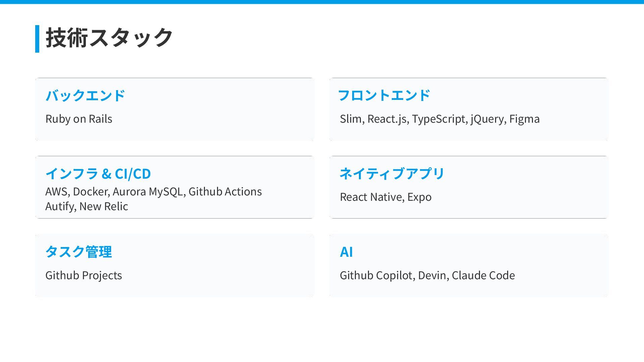Viewport: 644px width, 362px height.
Task: Click the word Figma
Action: [x=524, y=119]
